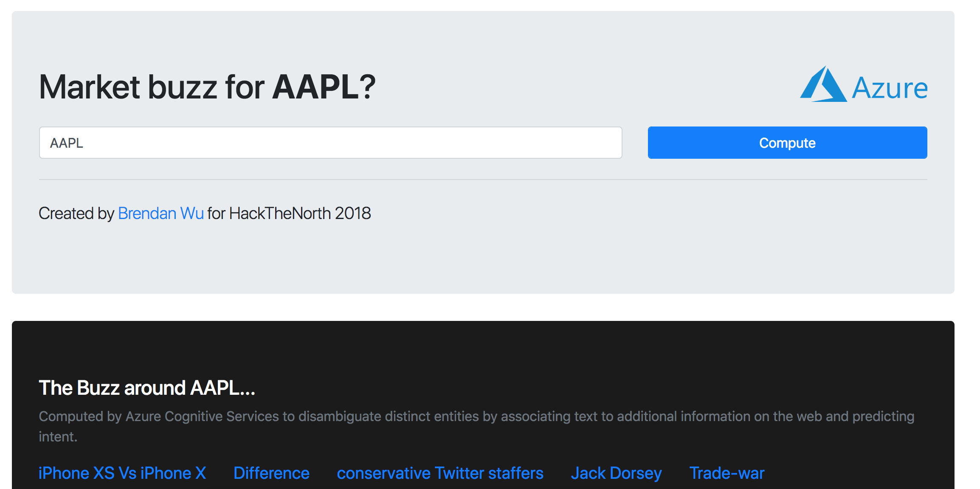Screen dimensions: 980x489
Task: Click the 'HackTheNorth 2018' text
Action: [300, 213]
